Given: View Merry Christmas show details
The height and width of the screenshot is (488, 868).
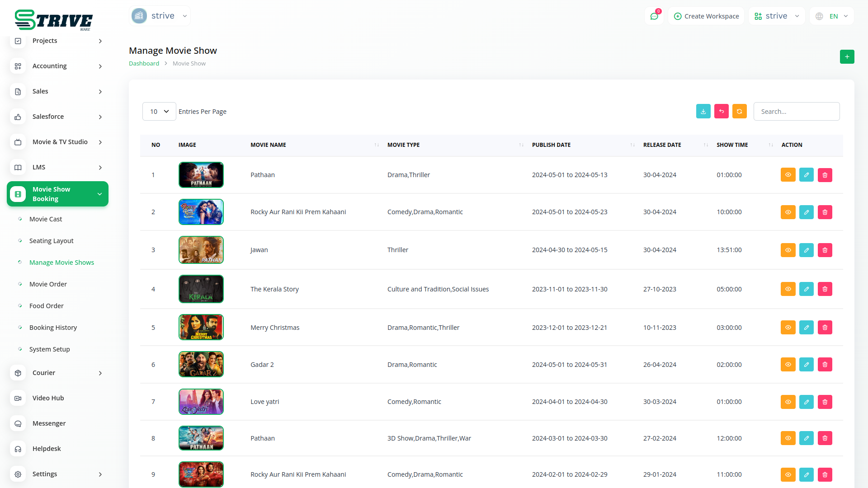Looking at the screenshot, I should pyautogui.click(x=788, y=328).
